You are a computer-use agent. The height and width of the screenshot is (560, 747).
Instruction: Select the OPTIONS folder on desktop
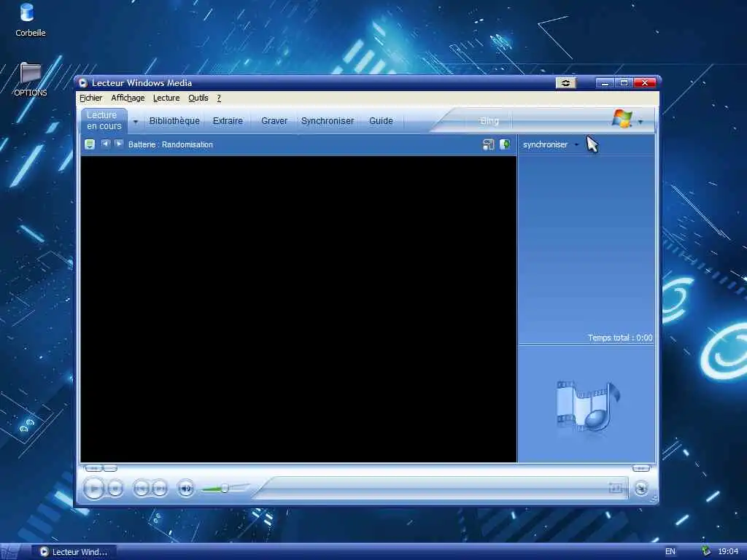31,79
